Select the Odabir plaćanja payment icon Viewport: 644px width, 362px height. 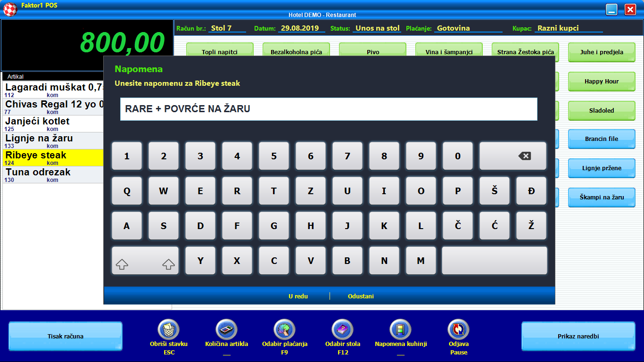[x=285, y=329]
